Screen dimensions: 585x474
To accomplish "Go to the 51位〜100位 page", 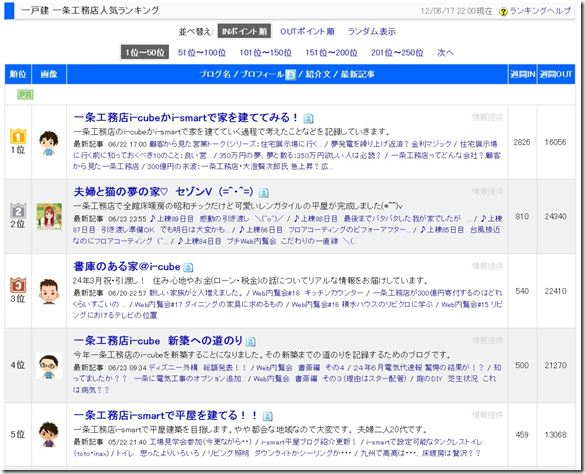I will 202,53.
